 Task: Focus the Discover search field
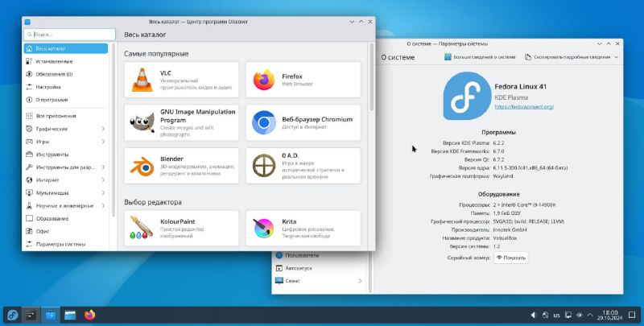click(69, 35)
